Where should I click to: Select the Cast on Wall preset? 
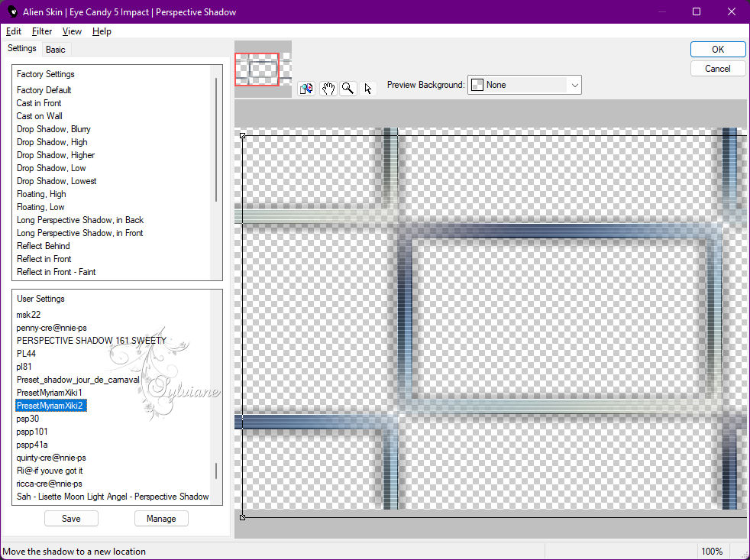click(x=39, y=116)
